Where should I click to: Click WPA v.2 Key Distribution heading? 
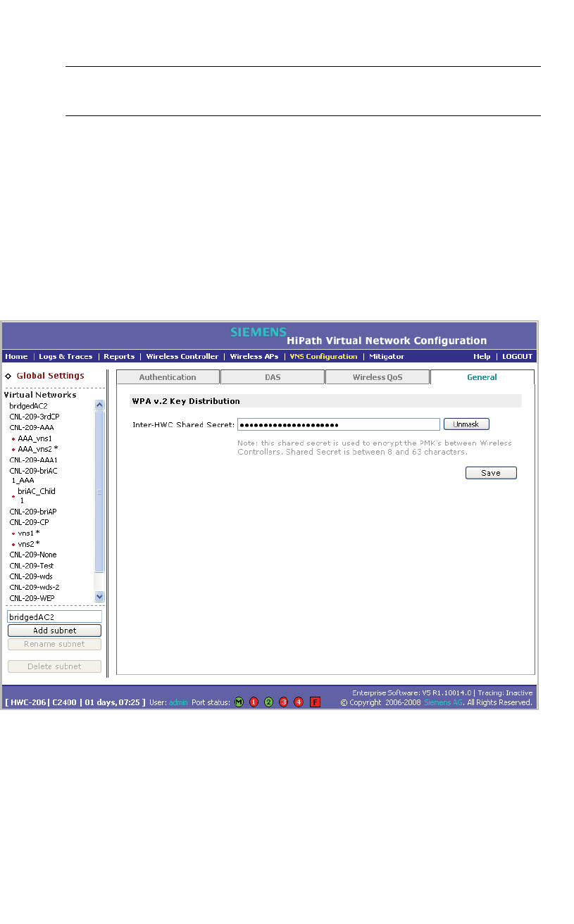[186, 401]
